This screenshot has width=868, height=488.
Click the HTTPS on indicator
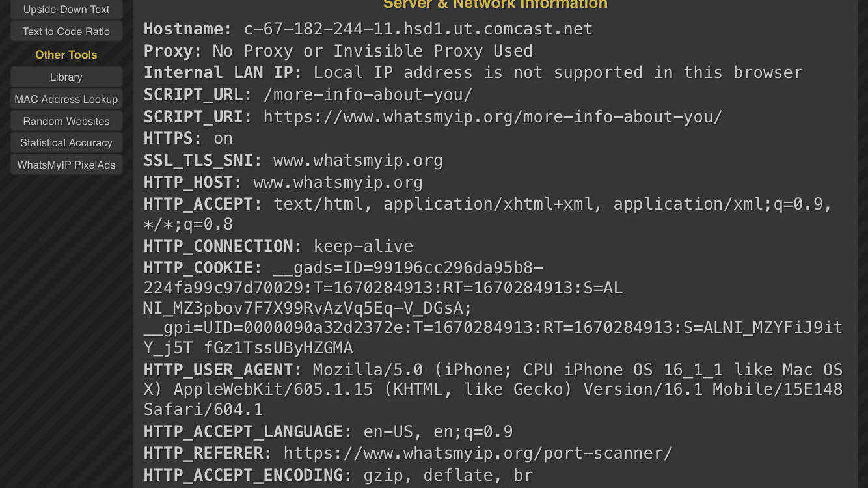pyautogui.click(x=223, y=138)
